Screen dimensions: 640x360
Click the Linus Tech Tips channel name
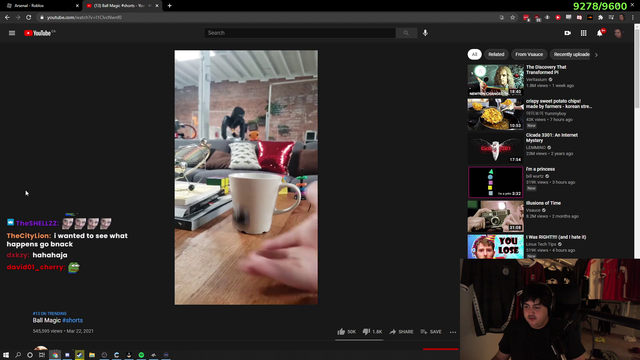tap(541, 244)
